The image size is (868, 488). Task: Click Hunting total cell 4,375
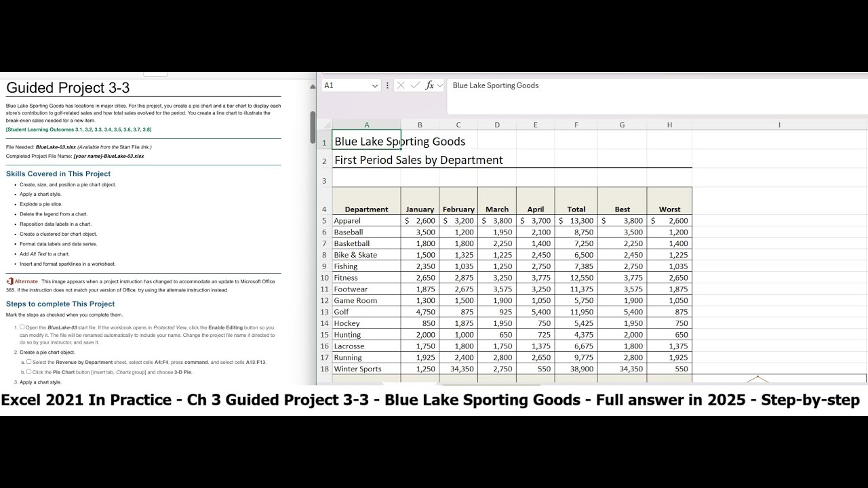coord(576,335)
